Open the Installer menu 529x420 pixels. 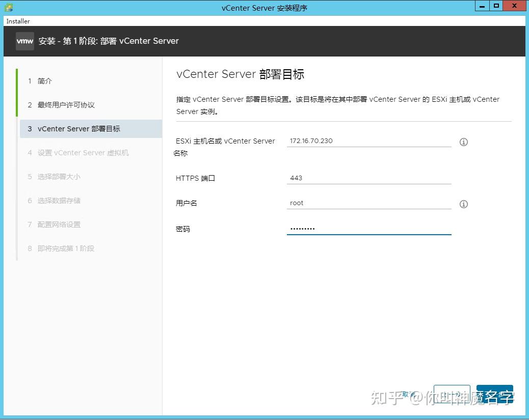click(x=18, y=21)
